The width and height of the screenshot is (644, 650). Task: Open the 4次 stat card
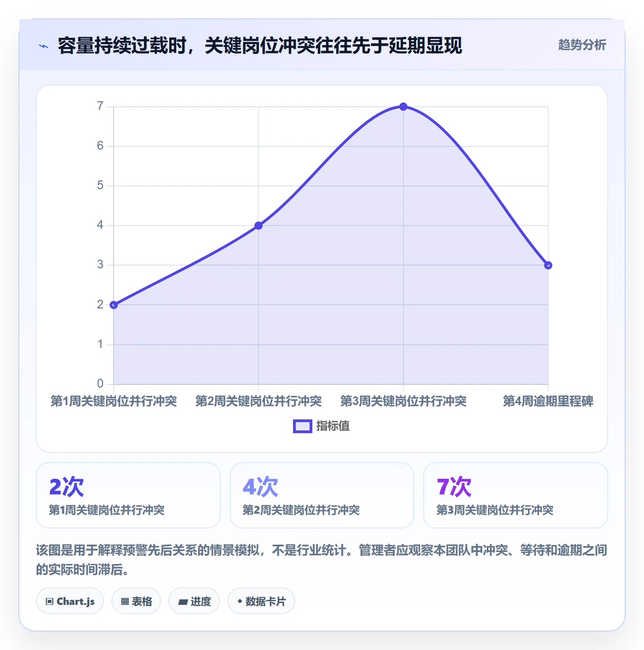point(322,495)
